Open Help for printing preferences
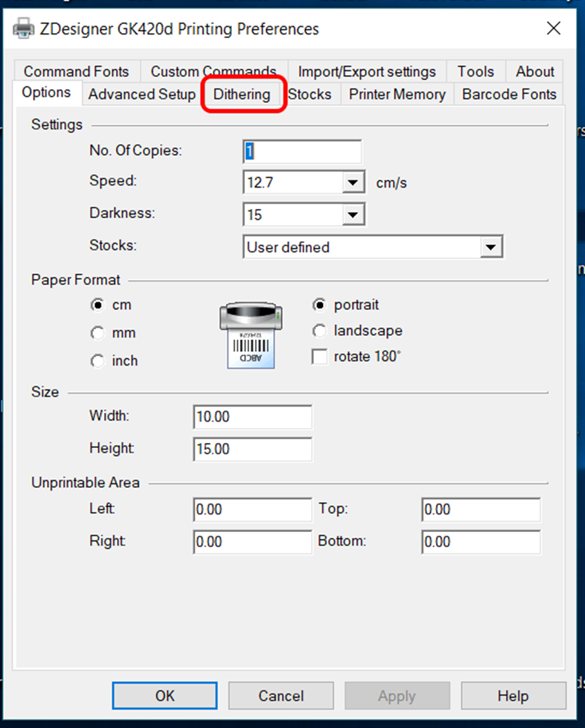Screen dimensions: 585x728 tap(513, 696)
